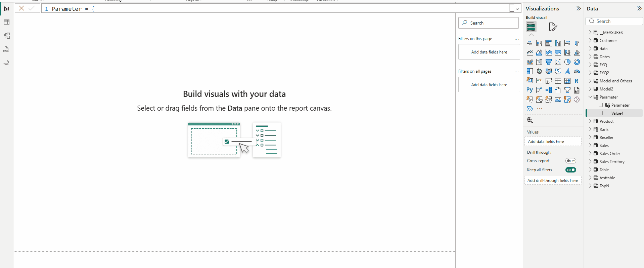The image size is (644, 268).
Task: Expand the formula bar chevron
Action: 517,9
